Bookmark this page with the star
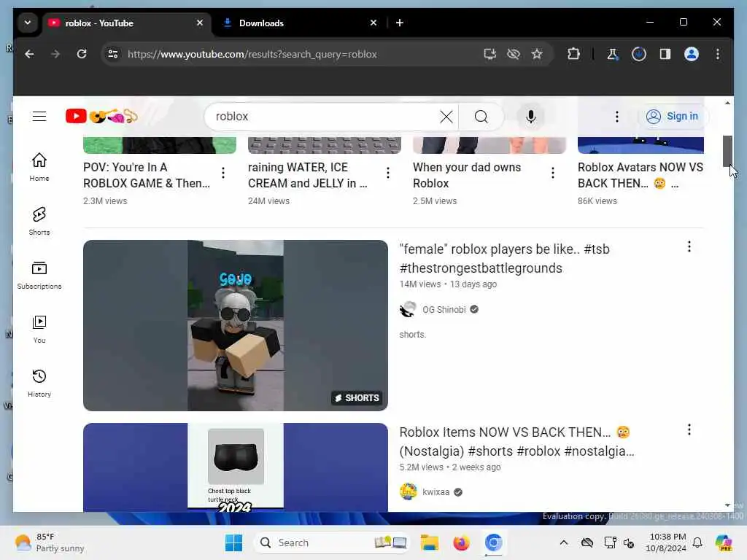The height and width of the screenshot is (560, 747). tap(537, 54)
